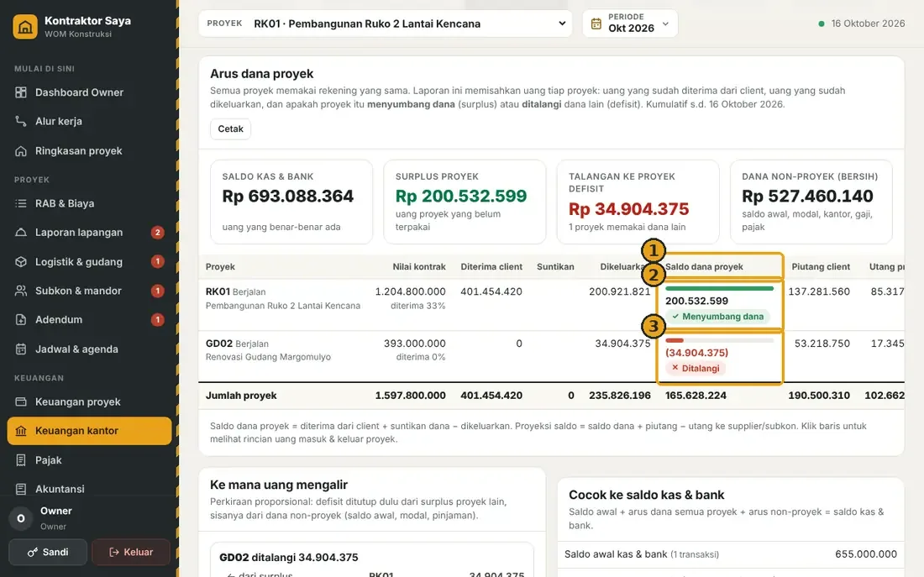Viewport: 924px width, 577px height.
Task: Click GD02 contract value 393.000.000
Action: (x=415, y=343)
